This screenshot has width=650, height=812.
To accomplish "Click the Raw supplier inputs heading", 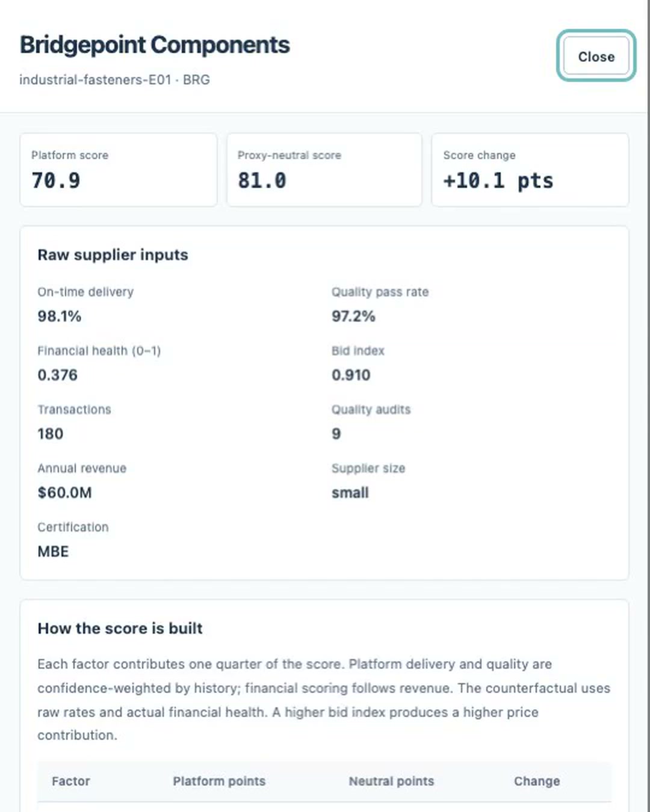I will click(x=113, y=255).
